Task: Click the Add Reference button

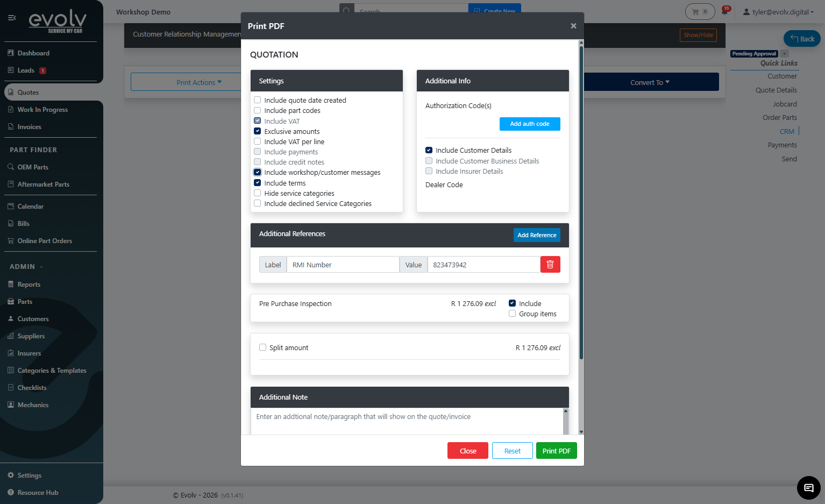Action: [537, 235]
